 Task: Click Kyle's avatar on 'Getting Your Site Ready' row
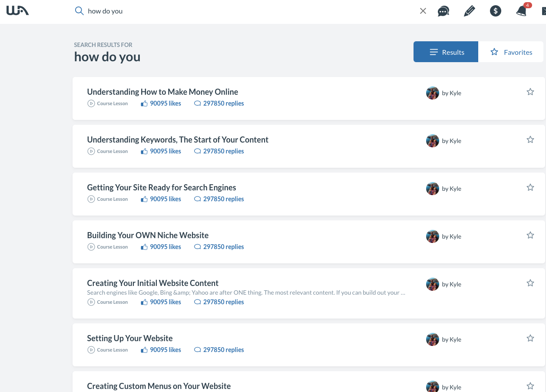pos(433,189)
